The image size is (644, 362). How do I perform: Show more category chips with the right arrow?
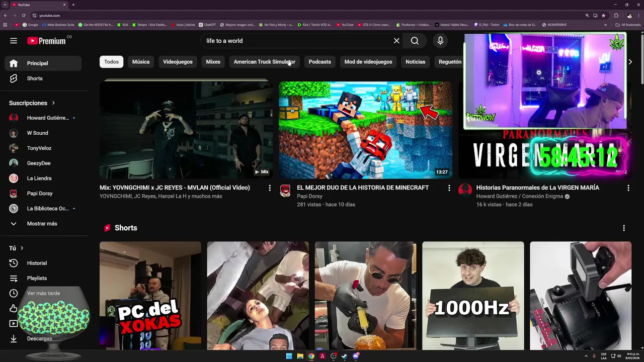(x=630, y=62)
